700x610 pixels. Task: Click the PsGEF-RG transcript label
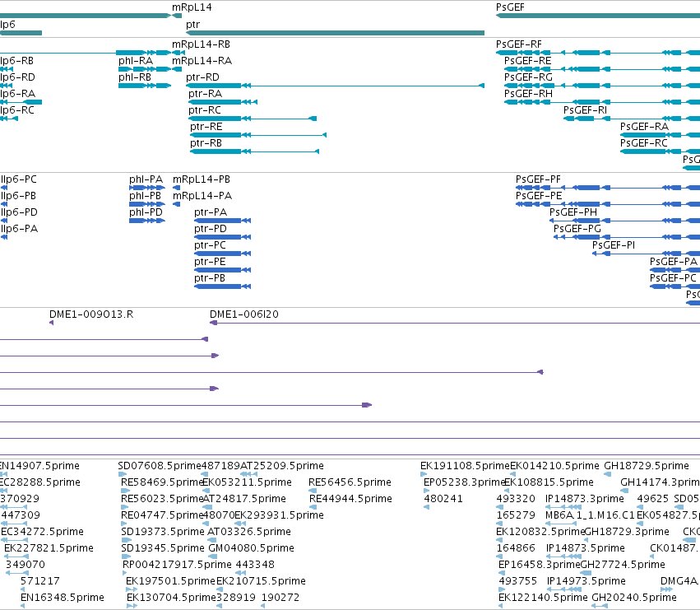click(529, 77)
